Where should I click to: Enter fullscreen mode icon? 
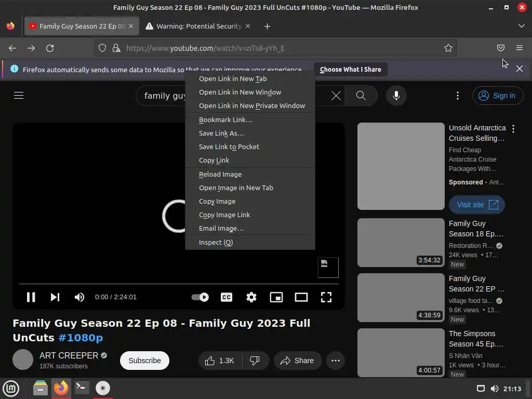[x=326, y=297]
